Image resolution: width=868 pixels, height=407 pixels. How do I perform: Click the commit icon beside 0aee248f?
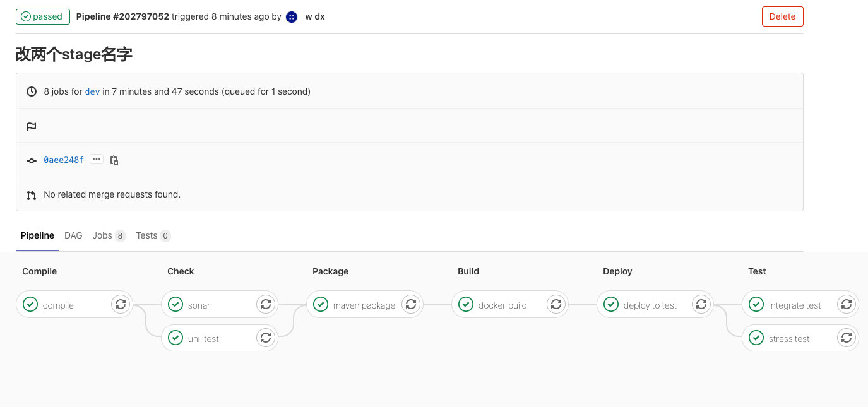point(32,160)
